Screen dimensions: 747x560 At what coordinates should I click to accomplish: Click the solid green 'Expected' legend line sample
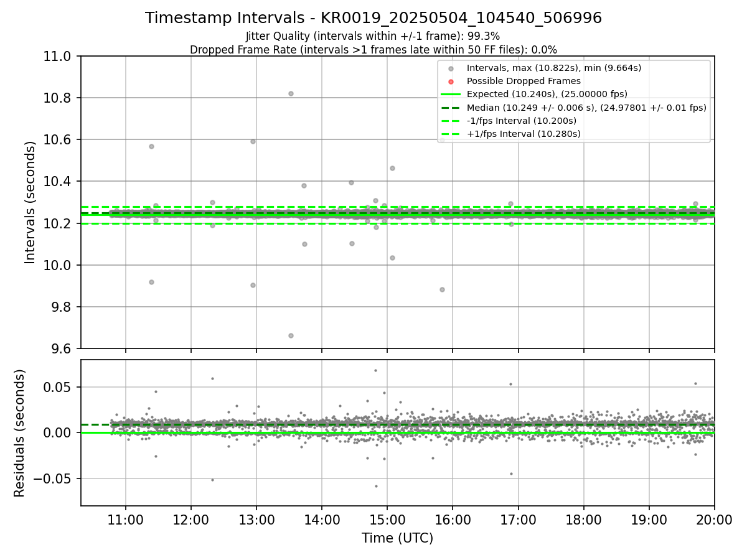coord(451,95)
